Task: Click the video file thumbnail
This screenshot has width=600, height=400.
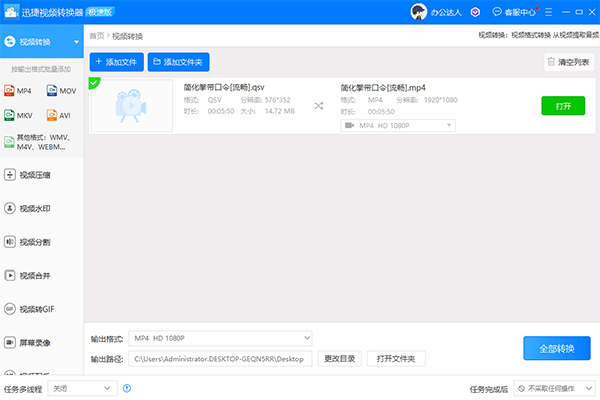Action: coord(132,106)
